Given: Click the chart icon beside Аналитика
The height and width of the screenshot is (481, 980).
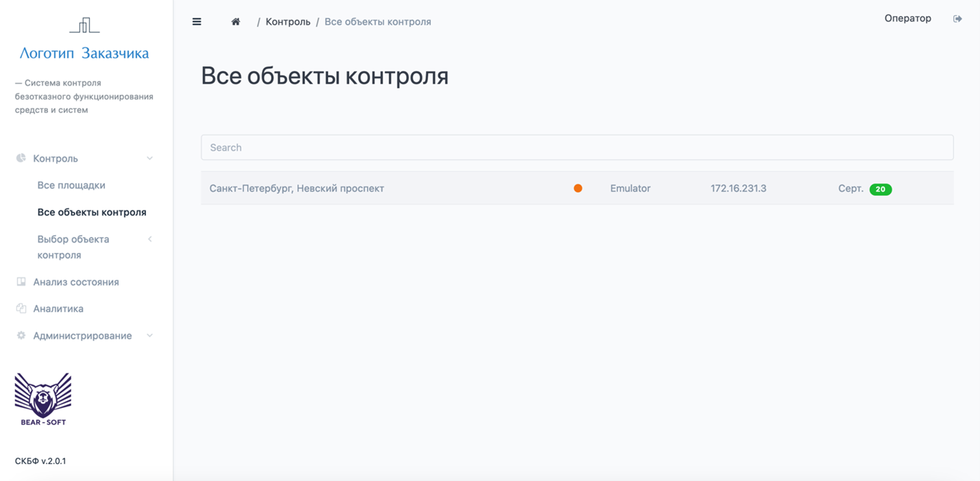Looking at the screenshot, I should point(20,308).
